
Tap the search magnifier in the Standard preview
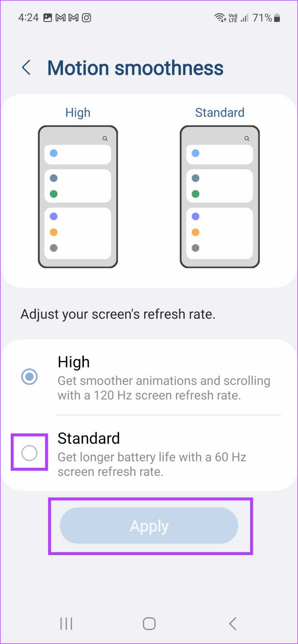[246, 138]
